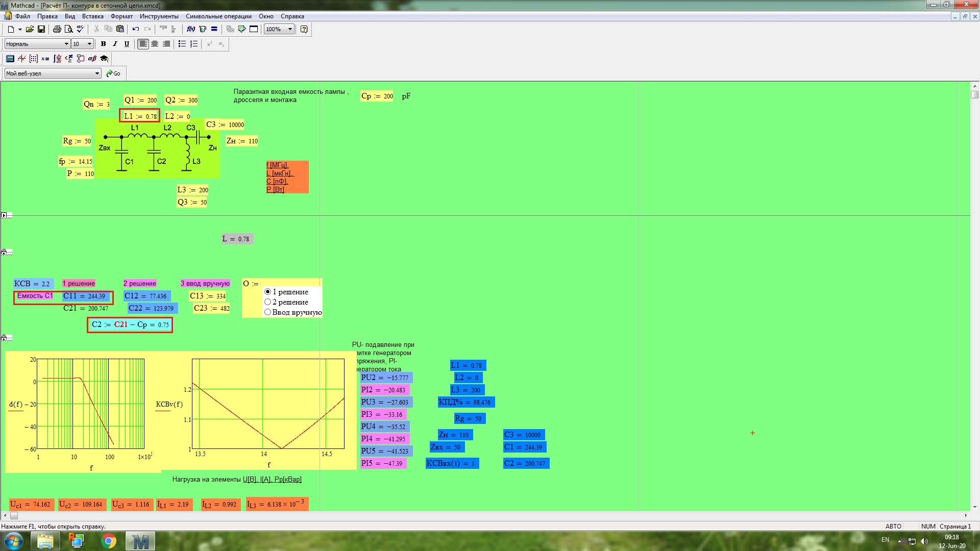
Task: Insert function with the f(x) icon
Action: point(191,29)
